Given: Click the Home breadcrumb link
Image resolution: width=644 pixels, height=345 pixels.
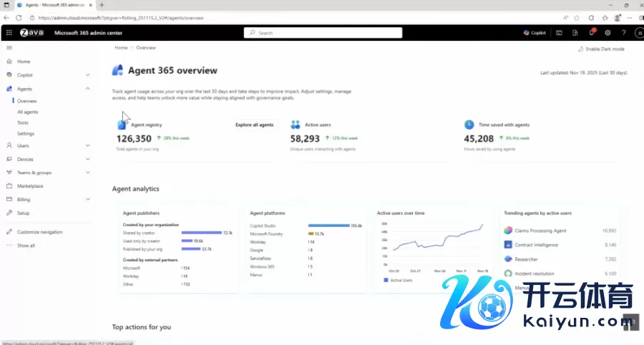Looking at the screenshot, I should click(x=121, y=47).
